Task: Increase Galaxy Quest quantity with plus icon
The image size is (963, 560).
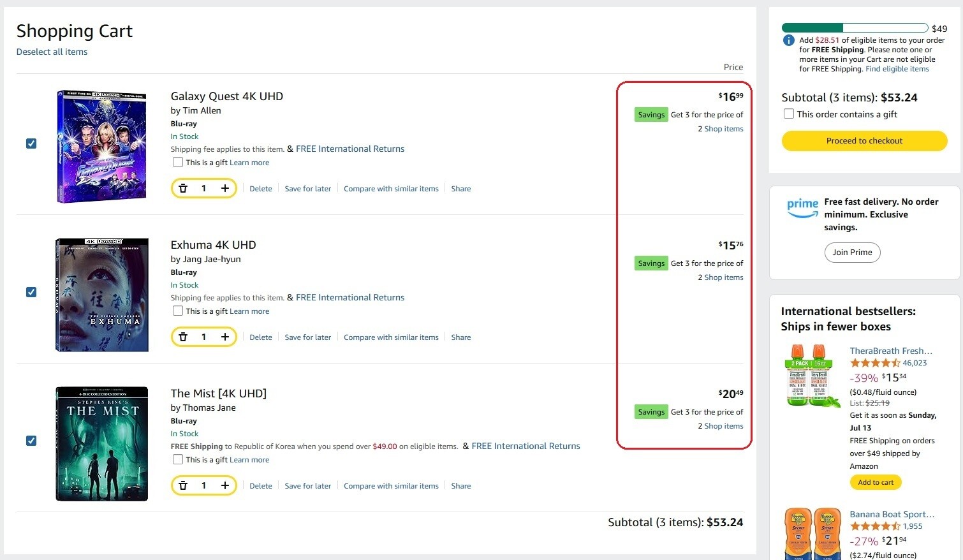Action: (225, 188)
